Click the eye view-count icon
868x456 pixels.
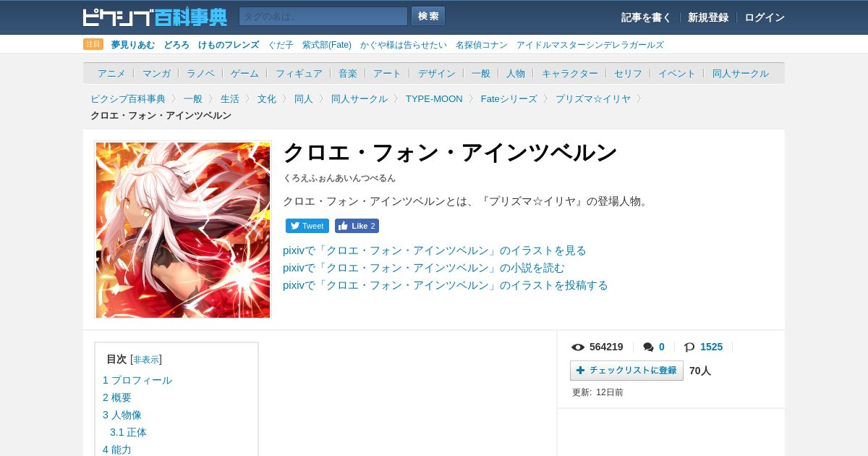(x=578, y=347)
